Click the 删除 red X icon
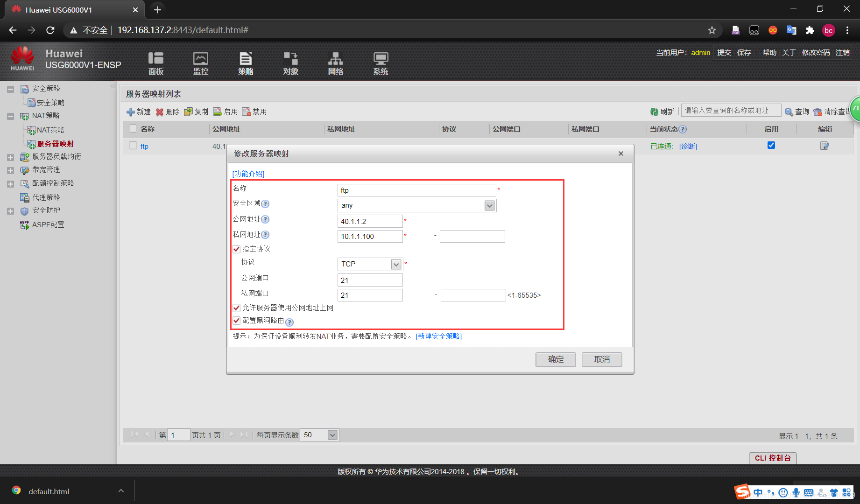 [x=160, y=112]
